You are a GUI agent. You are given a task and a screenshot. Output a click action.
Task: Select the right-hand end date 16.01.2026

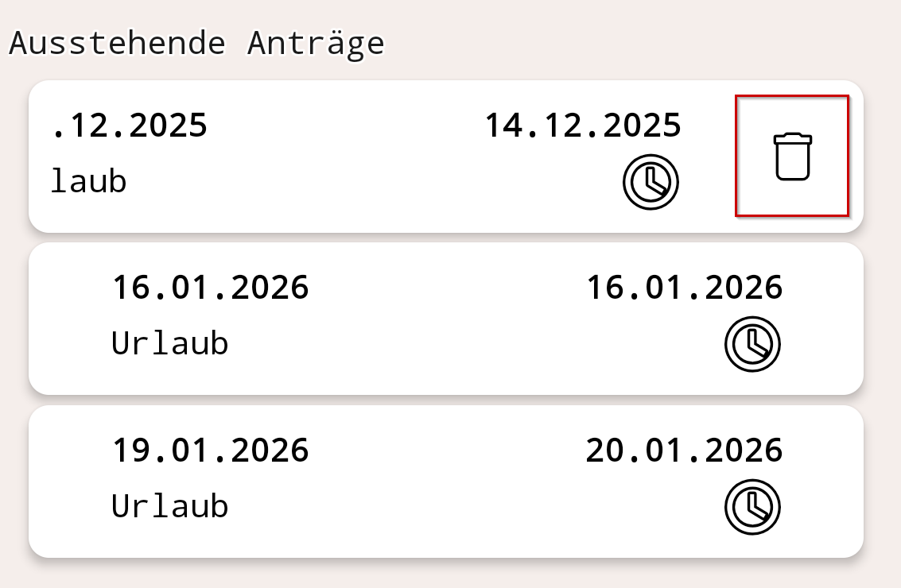[684, 287]
